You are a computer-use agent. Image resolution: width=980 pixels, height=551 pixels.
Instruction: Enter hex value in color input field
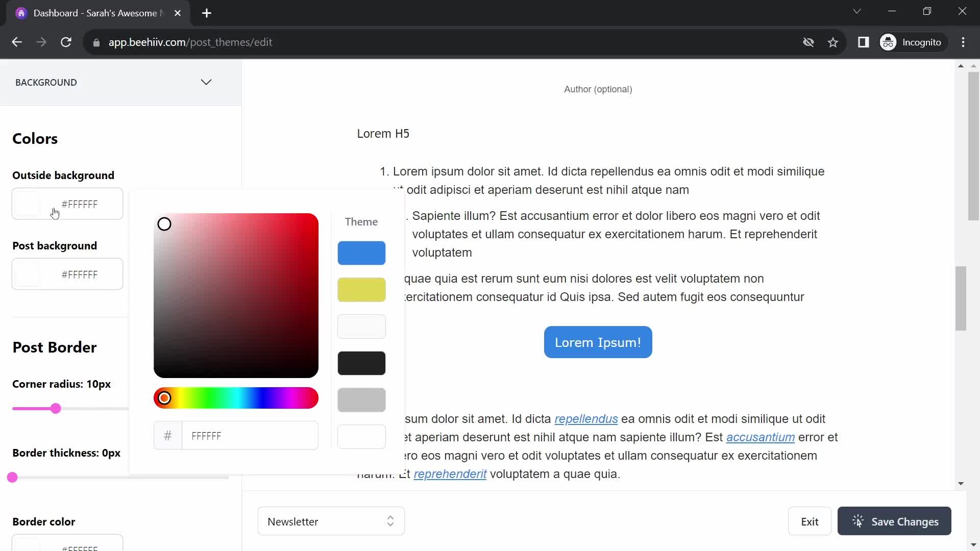coord(250,436)
